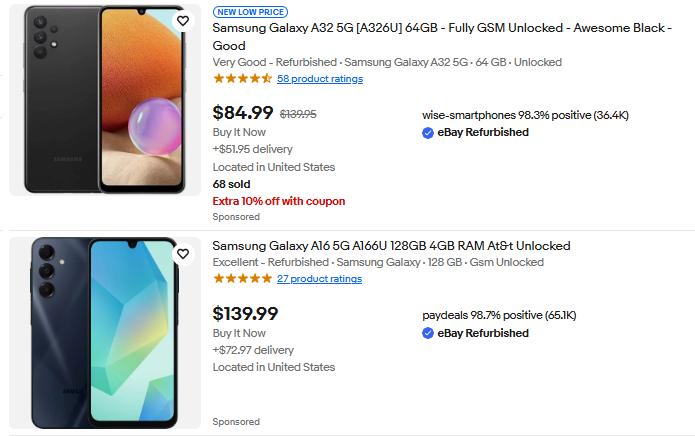Image resolution: width=695 pixels, height=436 pixels.
Task: View 58 product ratings
Action: pyautogui.click(x=320, y=79)
